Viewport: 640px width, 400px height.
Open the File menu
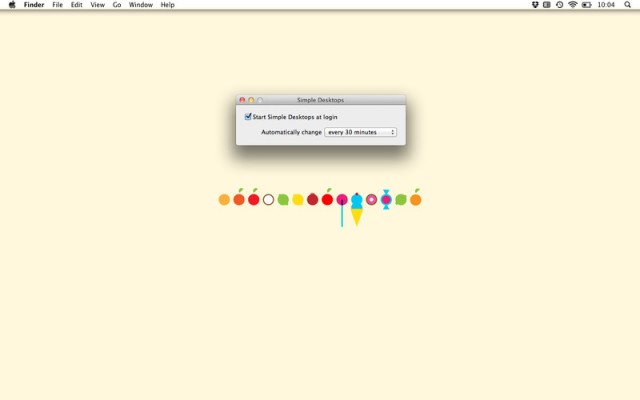(x=57, y=5)
